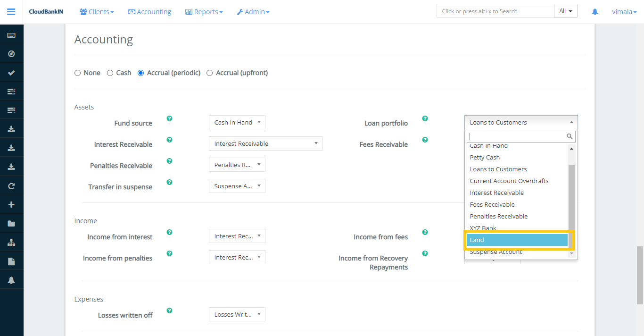
Task: Open the Admin menu
Action: 253,11
